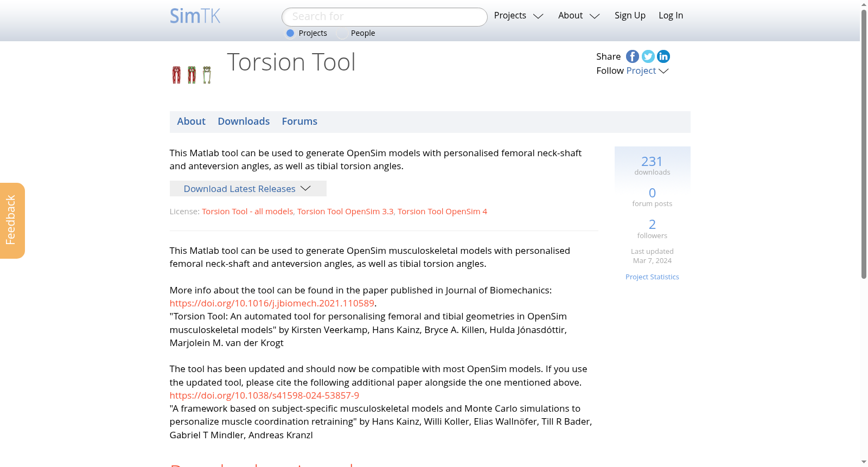The width and height of the screenshot is (868, 467).
Task: Click the scrollbar down arrow
Action: [864, 462]
